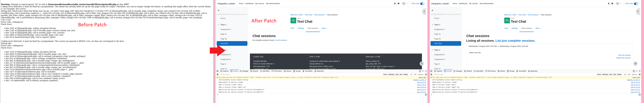Open AU user menu in the right window
Viewport: 644px width, 103px height.
[x=619, y=4]
